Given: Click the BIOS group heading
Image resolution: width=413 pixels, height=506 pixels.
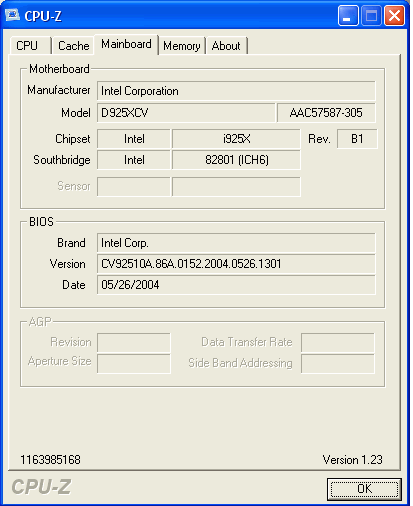Looking at the screenshot, I should [41, 222].
